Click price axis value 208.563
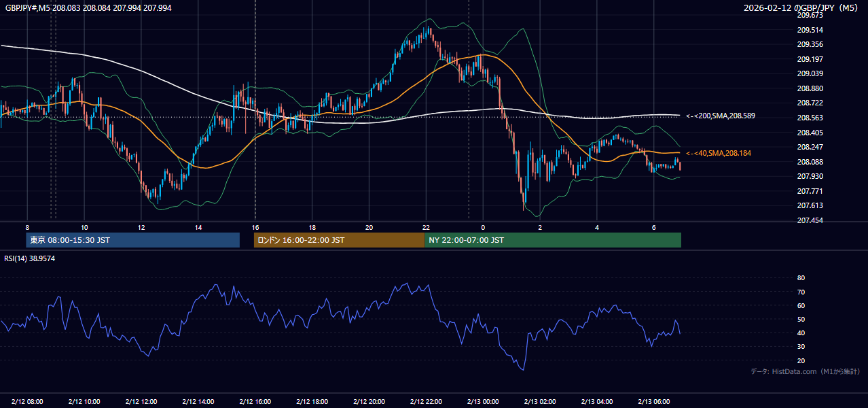This screenshot has width=868, height=408. point(810,118)
